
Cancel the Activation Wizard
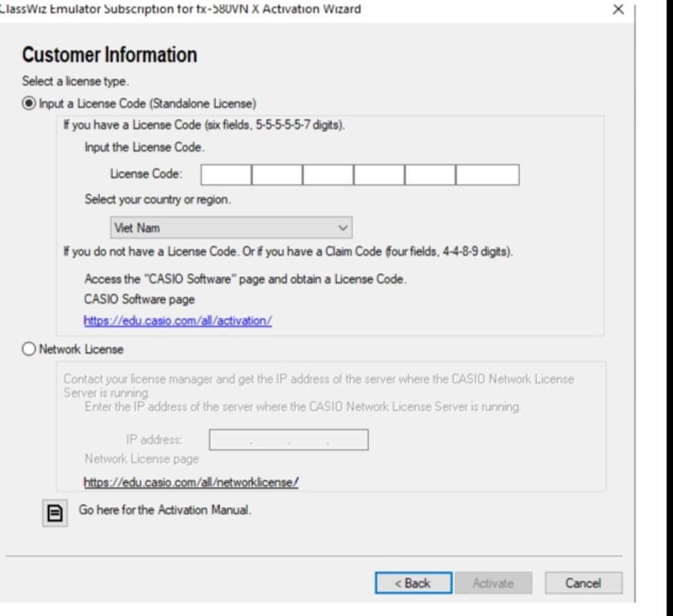tap(584, 583)
